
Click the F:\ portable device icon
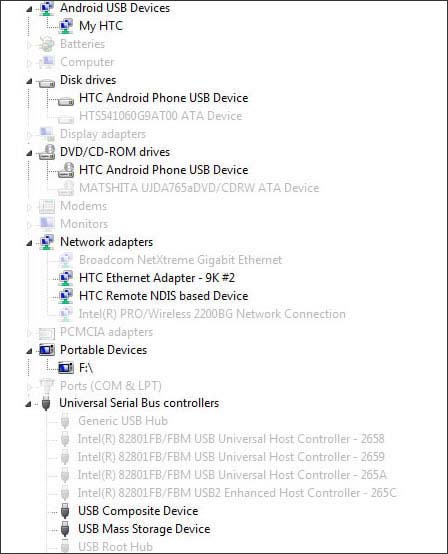coord(66,368)
